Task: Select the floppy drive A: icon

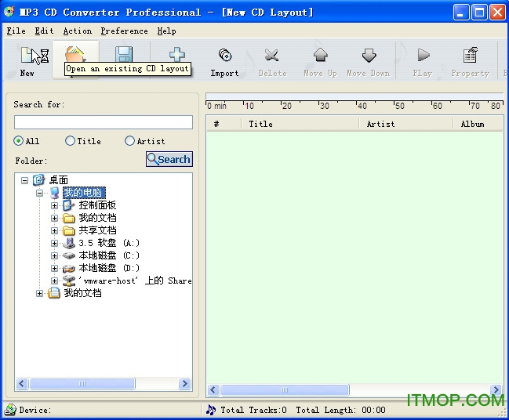Action: (69, 243)
